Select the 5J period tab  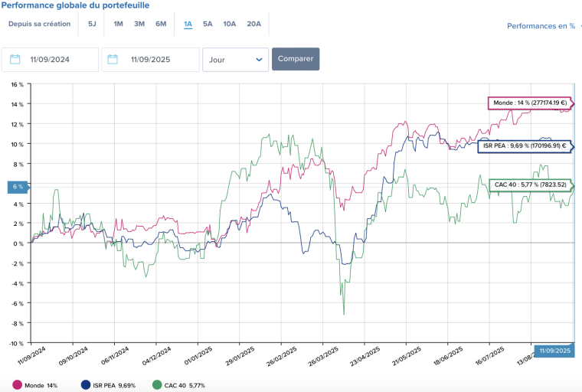click(92, 24)
